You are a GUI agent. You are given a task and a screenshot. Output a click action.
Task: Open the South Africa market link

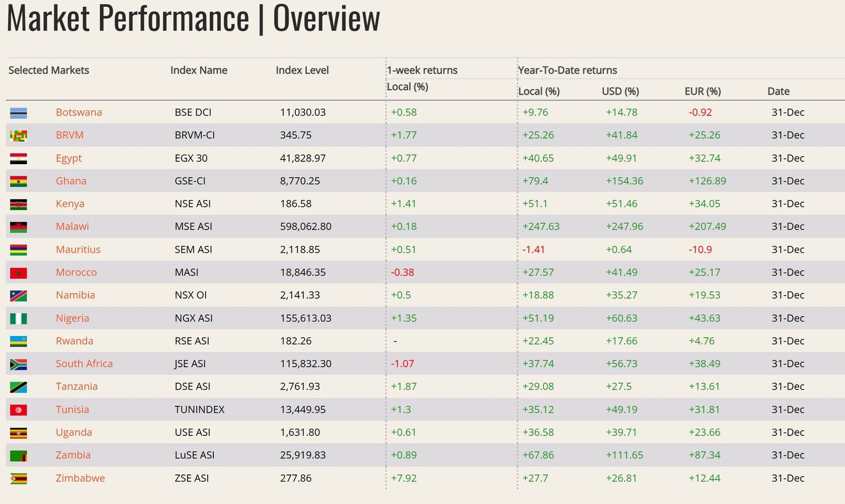coord(84,363)
